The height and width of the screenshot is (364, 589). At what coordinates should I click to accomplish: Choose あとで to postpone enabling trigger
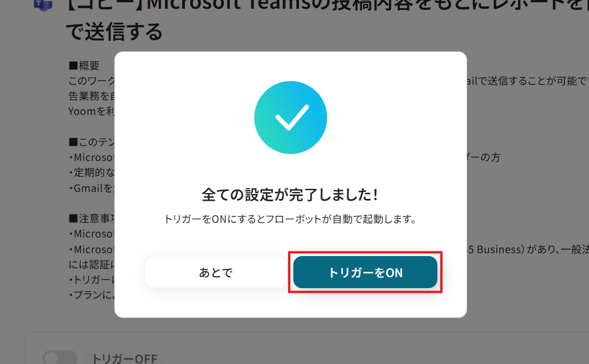(x=216, y=272)
